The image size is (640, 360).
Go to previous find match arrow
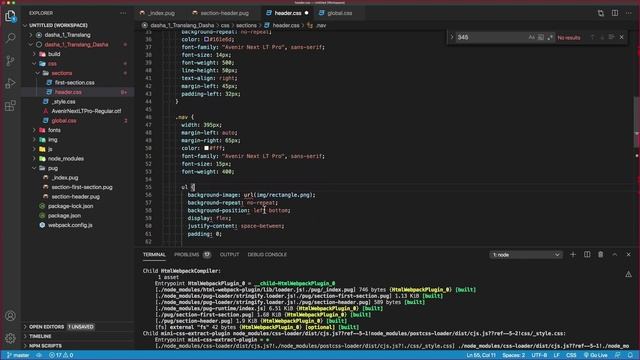[x=592, y=37]
